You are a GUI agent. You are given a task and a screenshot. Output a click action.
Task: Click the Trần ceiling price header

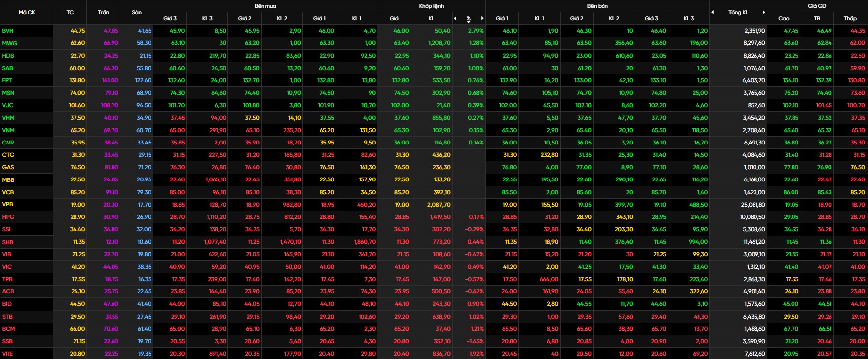103,12
